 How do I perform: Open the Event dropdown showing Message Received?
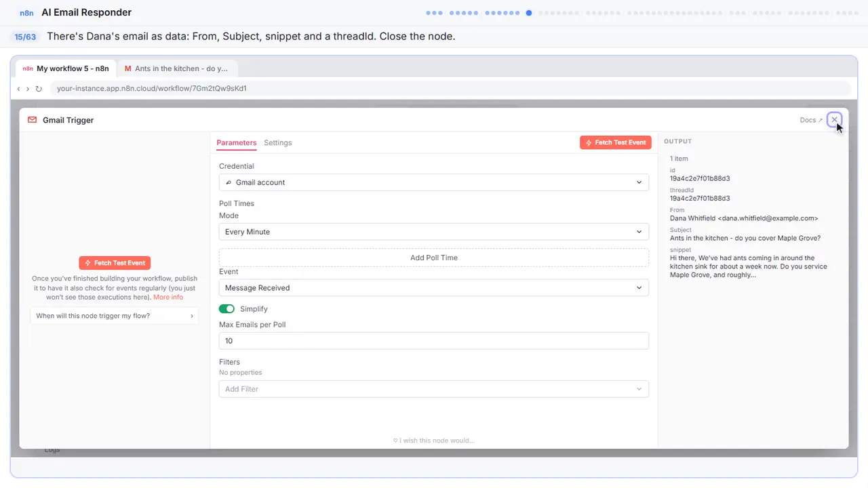(434, 288)
